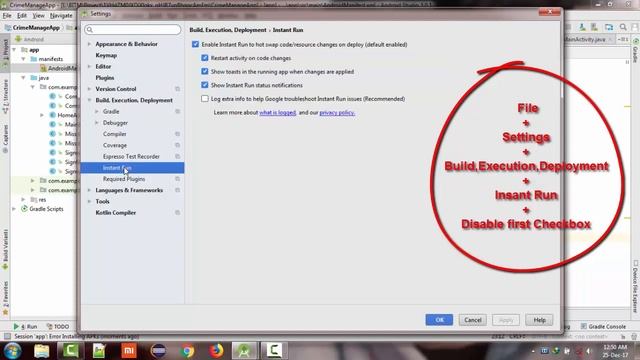Open Build Variants side tab
This screenshot has height=360, width=640.
pyautogui.click(x=5, y=249)
